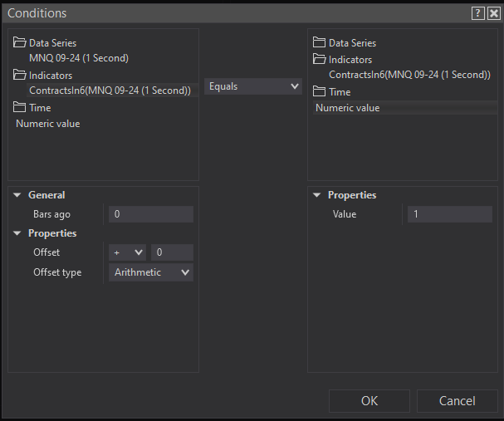The image size is (504, 421).
Task: Select MNQ 09-24 (1 Second) data series
Action: point(79,58)
